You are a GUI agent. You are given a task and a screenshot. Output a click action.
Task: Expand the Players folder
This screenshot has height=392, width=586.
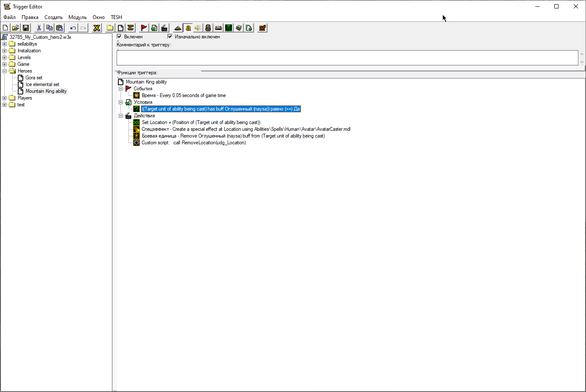4,98
